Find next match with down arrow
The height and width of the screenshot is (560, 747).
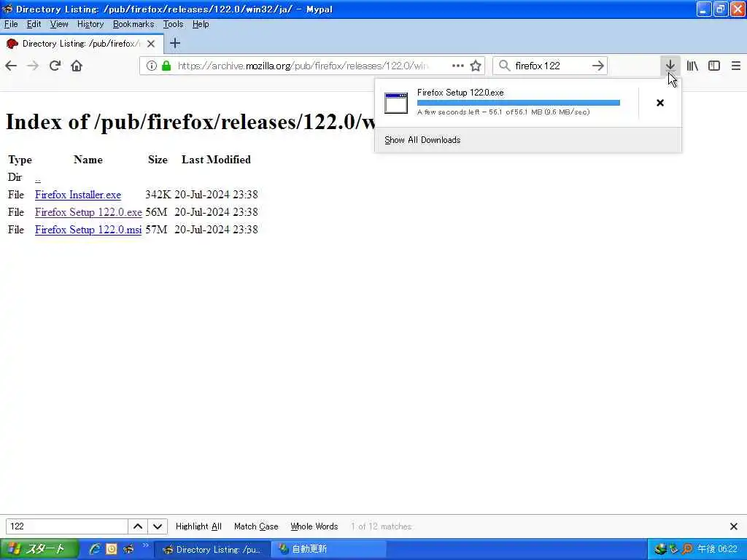pyautogui.click(x=158, y=526)
